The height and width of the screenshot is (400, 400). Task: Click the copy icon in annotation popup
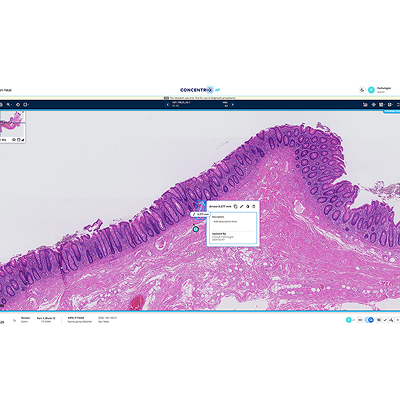click(235, 206)
